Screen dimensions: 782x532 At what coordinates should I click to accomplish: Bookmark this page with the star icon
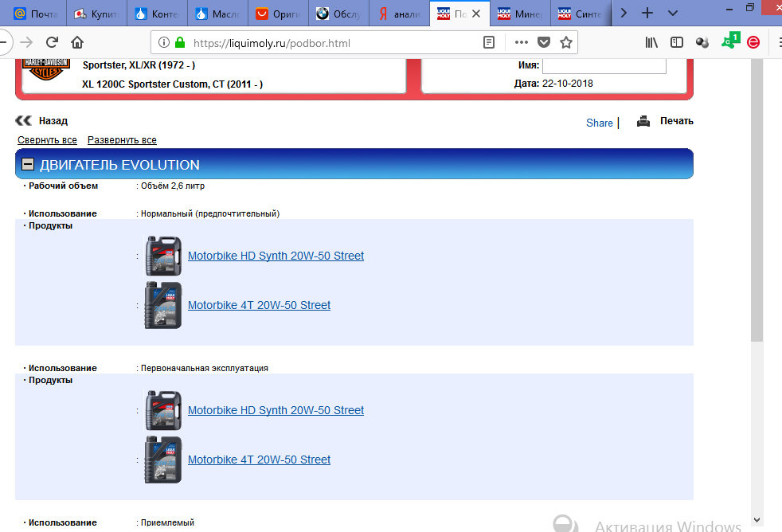pyautogui.click(x=565, y=43)
